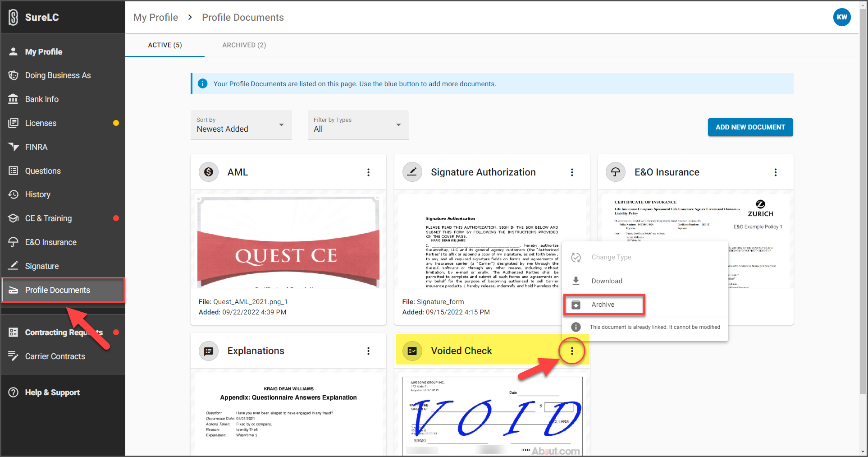This screenshot has height=457, width=868.
Task: Click the Voided Check title text
Action: (x=461, y=351)
